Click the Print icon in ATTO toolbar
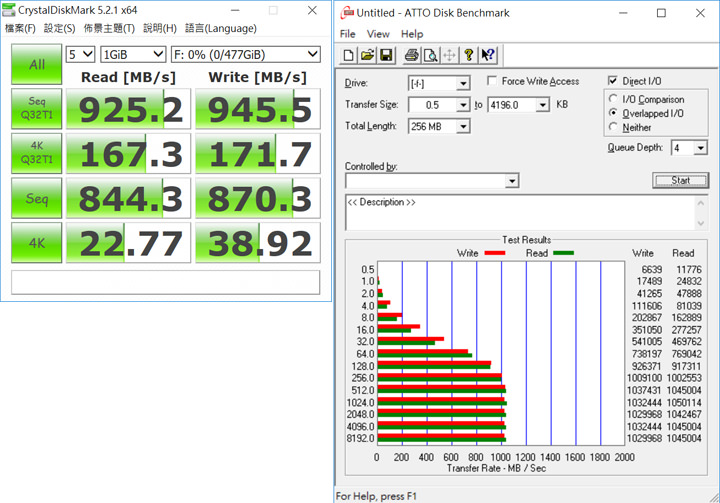The width and height of the screenshot is (720, 503). (x=410, y=54)
